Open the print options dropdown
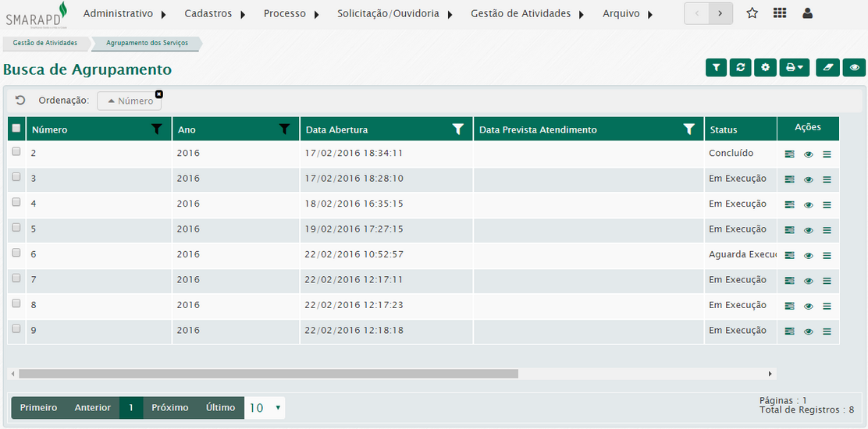This screenshot has width=868, height=429. 794,68
